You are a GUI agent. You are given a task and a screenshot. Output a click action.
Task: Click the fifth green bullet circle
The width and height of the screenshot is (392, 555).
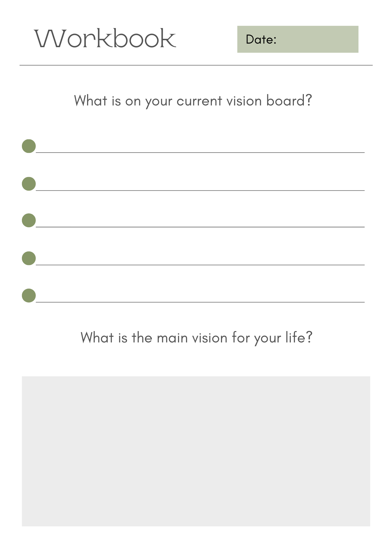click(29, 296)
